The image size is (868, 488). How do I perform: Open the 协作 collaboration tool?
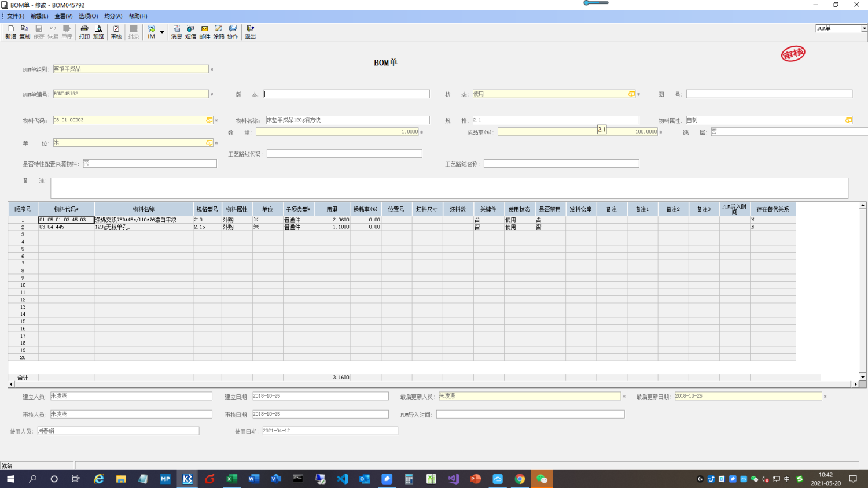[x=233, y=32]
